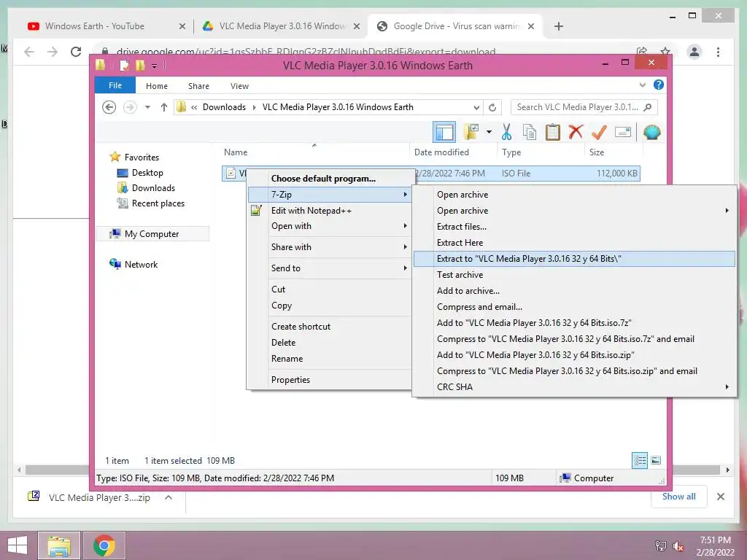Screen dimensions: 747x560
Task: Click Properties in context menu
Action: tap(290, 379)
